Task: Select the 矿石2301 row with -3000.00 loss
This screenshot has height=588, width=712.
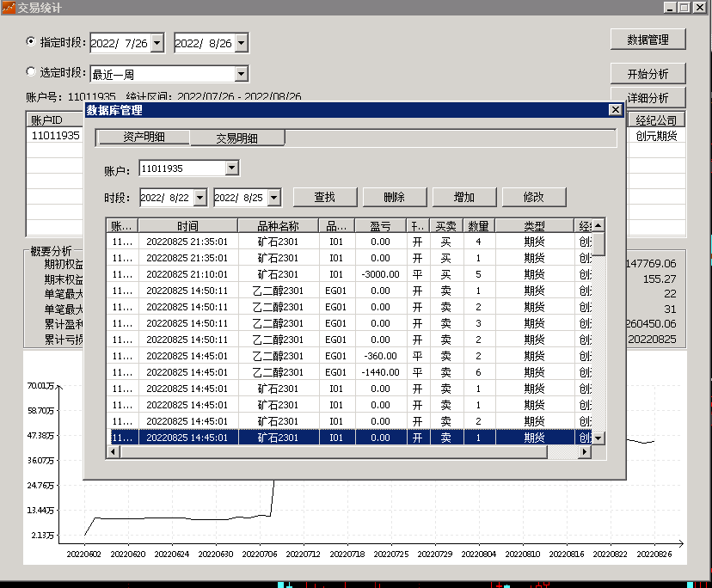Action: click(x=350, y=274)
